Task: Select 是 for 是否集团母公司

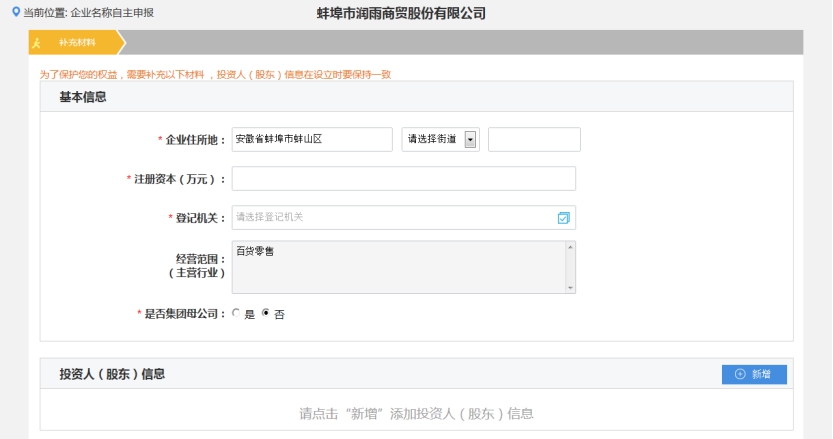Action: 236,314
